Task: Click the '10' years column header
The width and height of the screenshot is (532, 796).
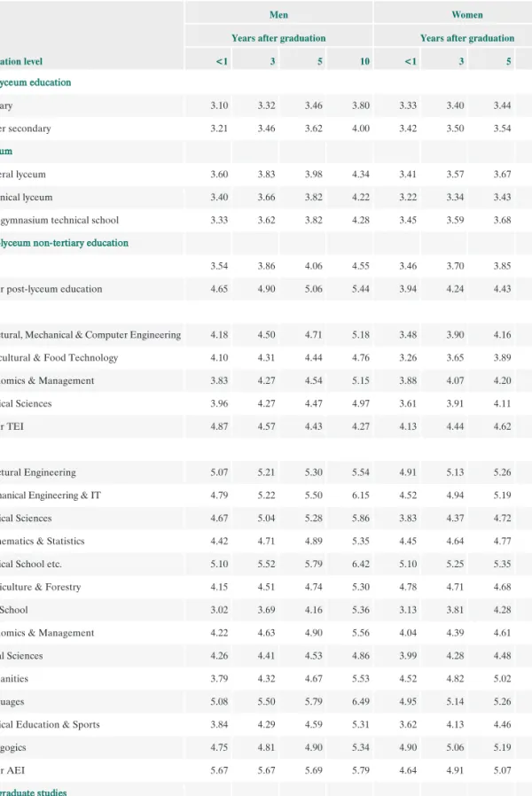Action: coord(364,61)
